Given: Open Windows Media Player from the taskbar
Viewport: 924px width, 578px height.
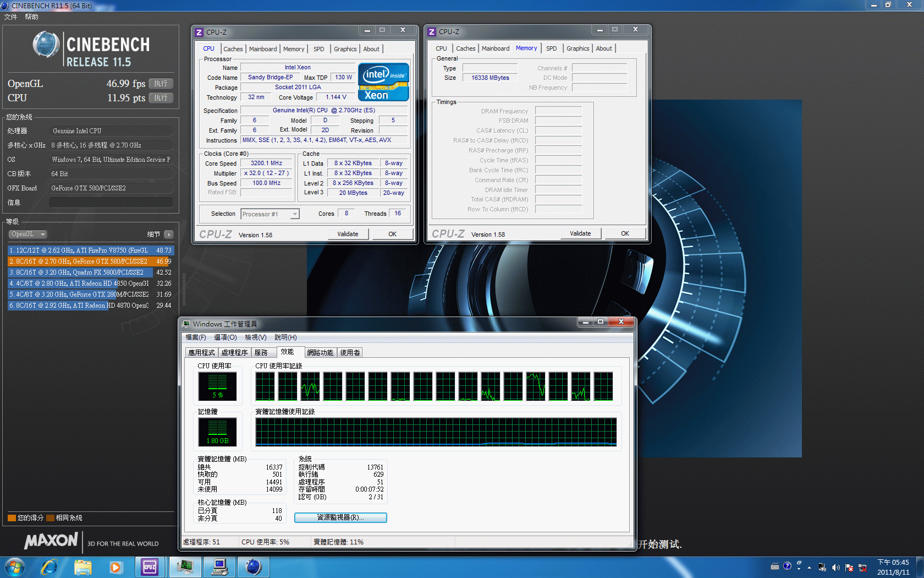Looking at the screenshot, I should click(116, 566).
